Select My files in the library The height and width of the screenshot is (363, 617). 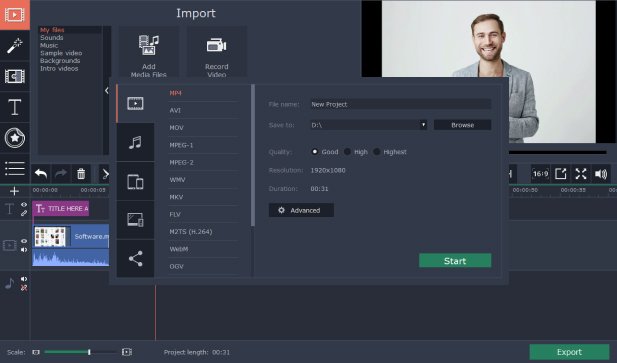[x=52, y=30]
